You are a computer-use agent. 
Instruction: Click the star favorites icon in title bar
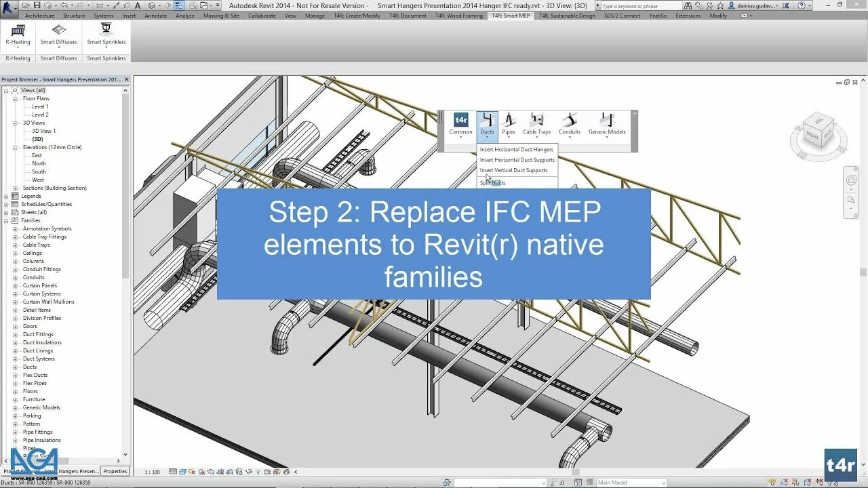pyautogui.click(x=720, y=5)
